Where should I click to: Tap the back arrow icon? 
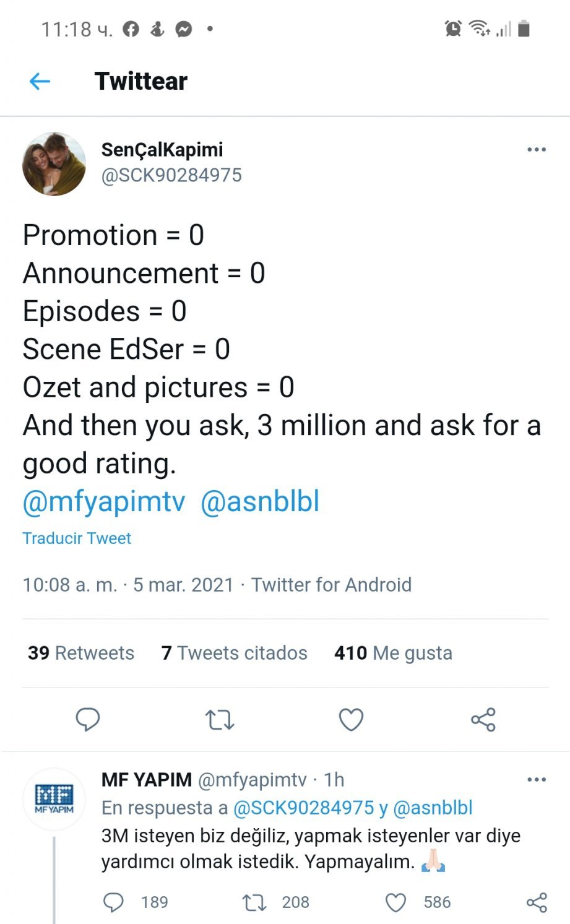tap(40, 81)
